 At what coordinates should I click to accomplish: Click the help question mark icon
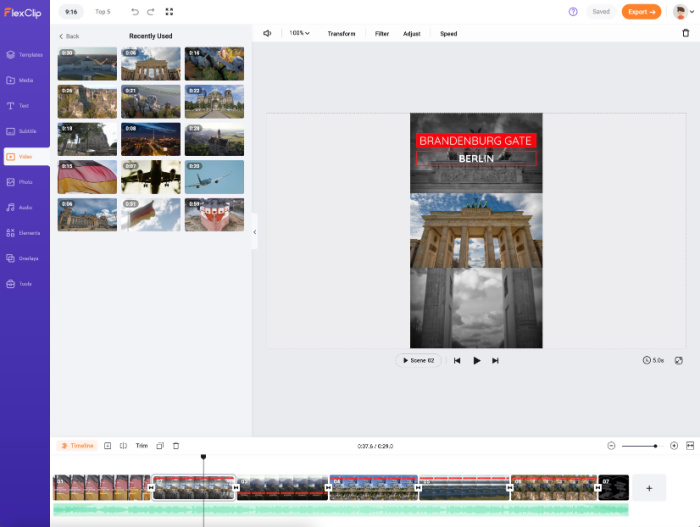click(573, 12)
